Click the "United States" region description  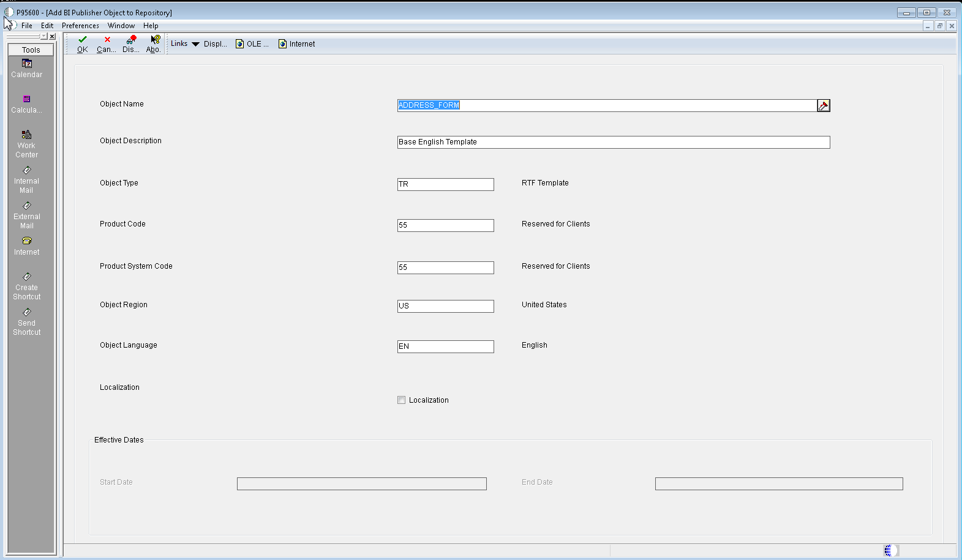coord(544,305)
